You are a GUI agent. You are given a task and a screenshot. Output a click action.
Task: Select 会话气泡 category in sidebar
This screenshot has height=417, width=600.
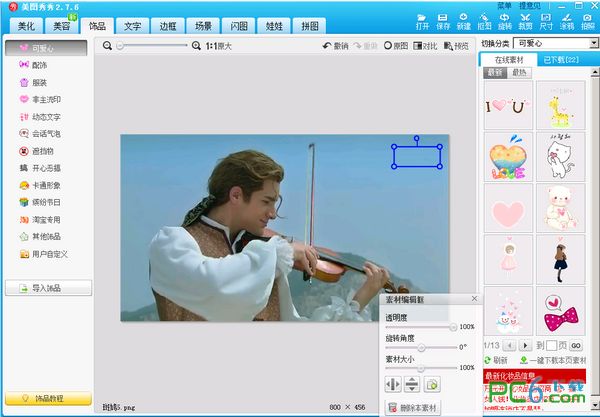pos(39,133)
